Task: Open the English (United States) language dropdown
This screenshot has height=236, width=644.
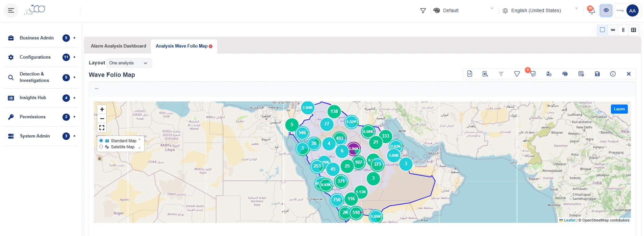Action: tap(540, 10)
